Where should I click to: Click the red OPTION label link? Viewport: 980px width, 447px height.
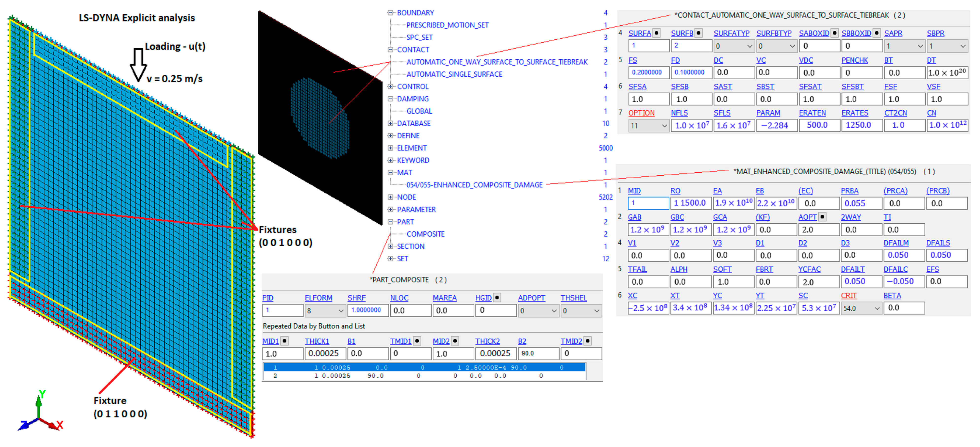click(x=641, y=113)
